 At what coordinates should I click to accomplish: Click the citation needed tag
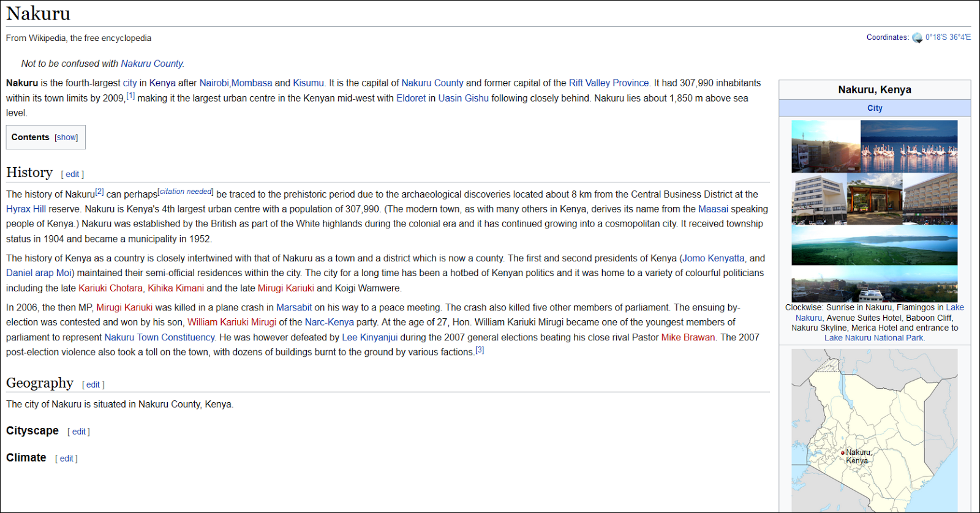[186, 192]
